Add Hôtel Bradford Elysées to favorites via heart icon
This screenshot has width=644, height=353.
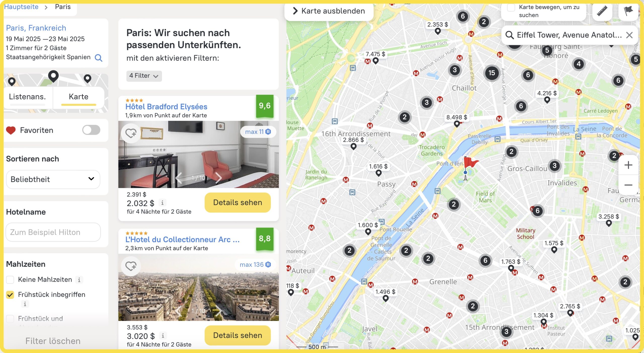coord(131,133)
